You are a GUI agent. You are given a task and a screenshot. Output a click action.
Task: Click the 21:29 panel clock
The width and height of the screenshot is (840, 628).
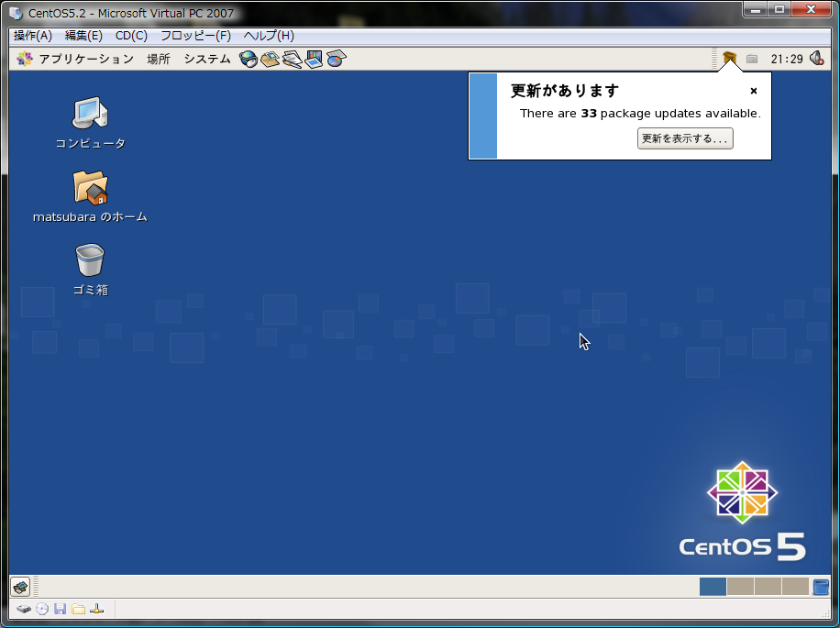point(787,59)
